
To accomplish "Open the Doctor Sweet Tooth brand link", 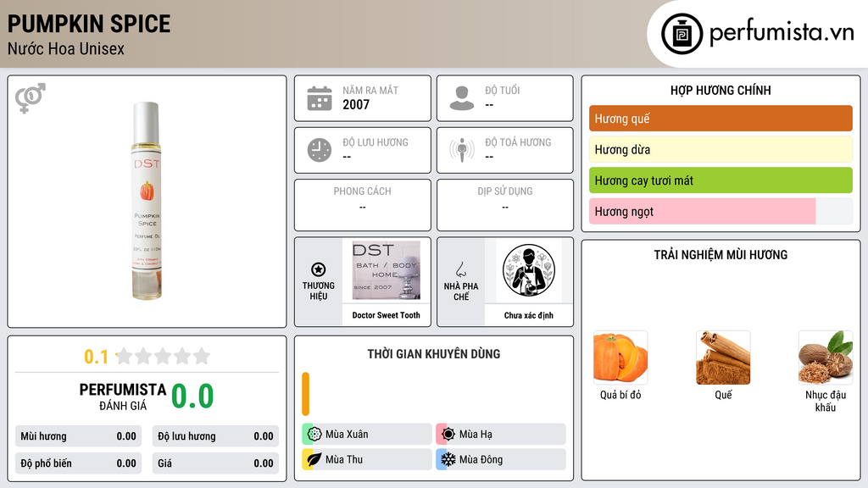I will point(386,315).
